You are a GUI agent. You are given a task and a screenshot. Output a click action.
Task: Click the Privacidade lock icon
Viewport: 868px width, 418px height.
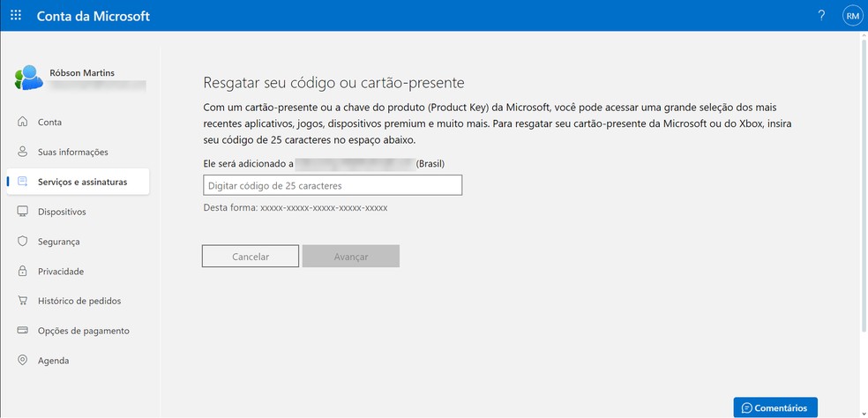(23, 272)
